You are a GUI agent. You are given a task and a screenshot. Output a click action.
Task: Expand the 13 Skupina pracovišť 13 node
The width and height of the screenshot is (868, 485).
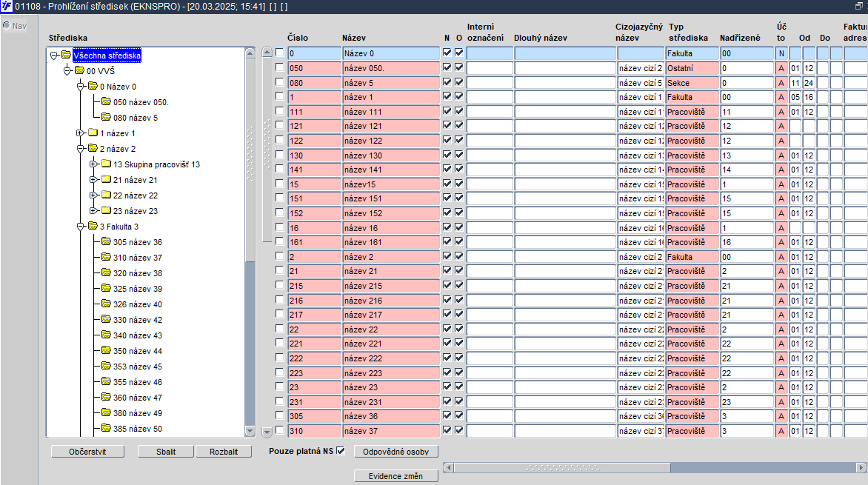point(93,164)
